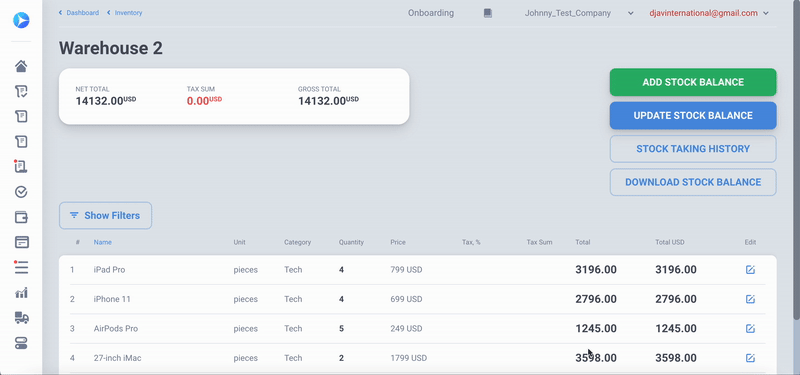Click the 'iPad Pro' name cell
This screenshot has width=800, height=375.
(109, 269)
